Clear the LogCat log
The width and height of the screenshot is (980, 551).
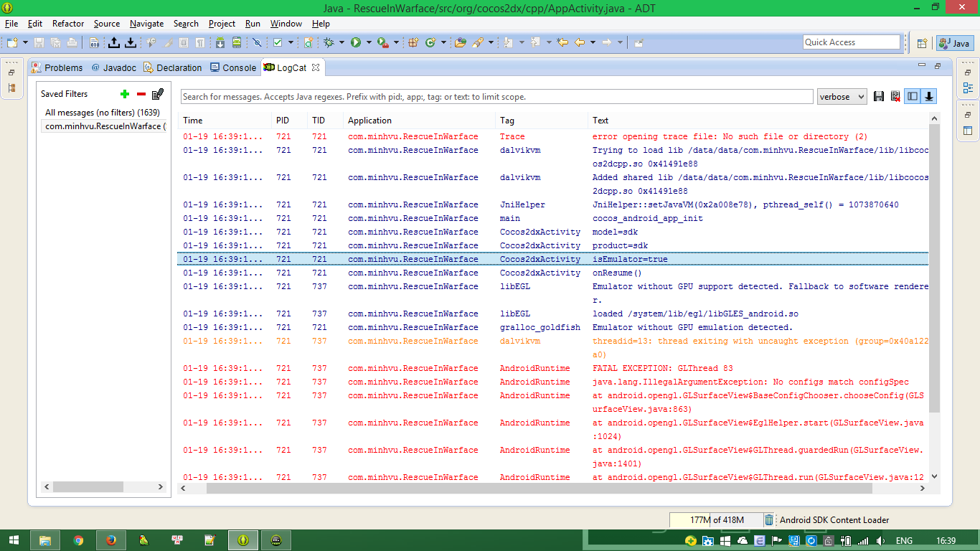click(895, 97)
